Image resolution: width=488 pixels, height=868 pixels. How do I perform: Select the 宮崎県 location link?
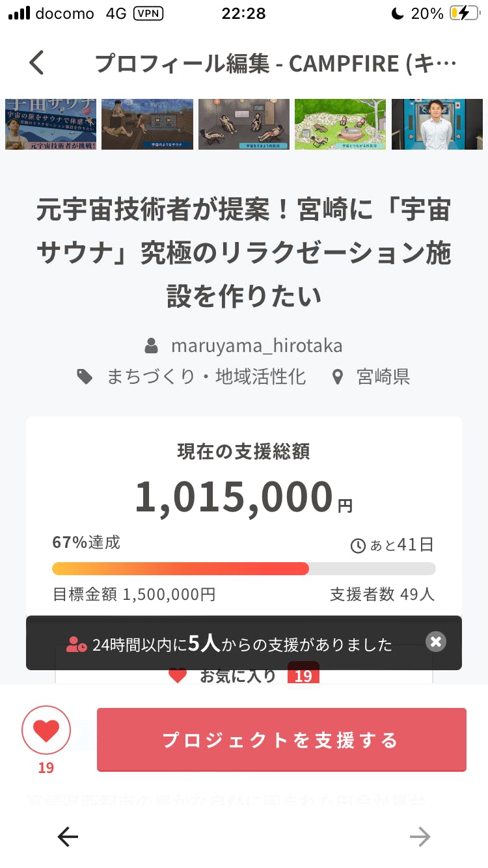[x=383, y=376]
